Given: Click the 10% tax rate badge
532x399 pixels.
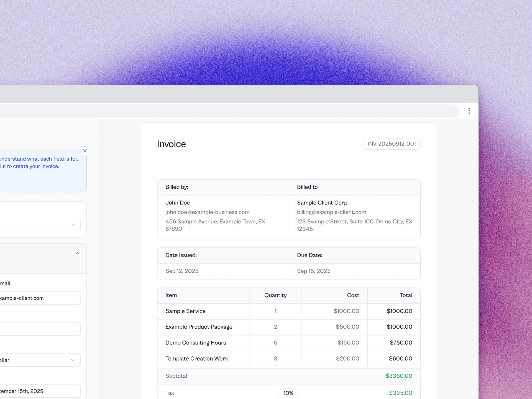Looking at the screenshot, I should coord(288,393).
